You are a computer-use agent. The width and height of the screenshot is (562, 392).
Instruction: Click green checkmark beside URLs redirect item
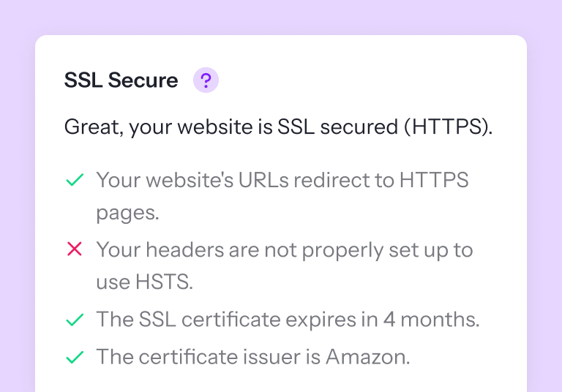(x=74, y=180)
